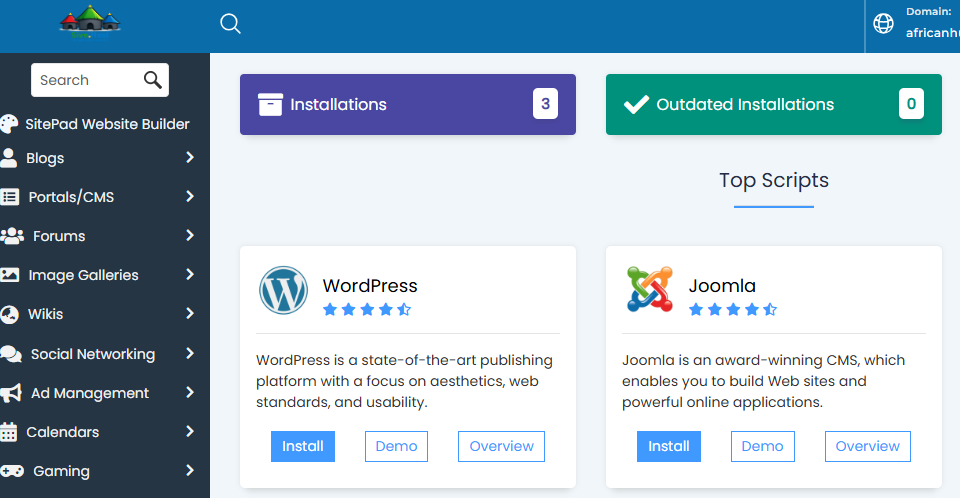Expand the Calendars category chevron
The width and height of the screenshot is (960, 498).
190,432
